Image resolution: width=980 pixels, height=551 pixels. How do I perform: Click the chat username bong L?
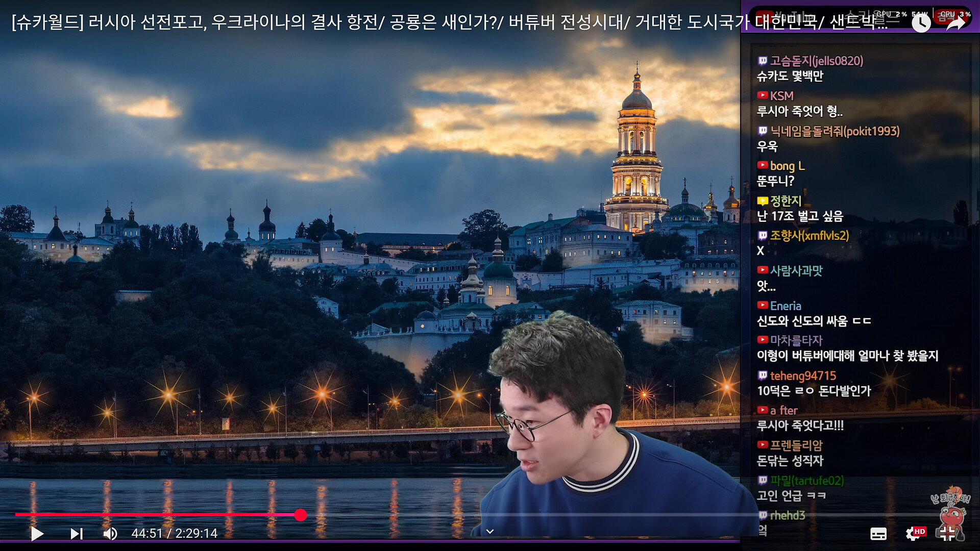click(787, 166)
